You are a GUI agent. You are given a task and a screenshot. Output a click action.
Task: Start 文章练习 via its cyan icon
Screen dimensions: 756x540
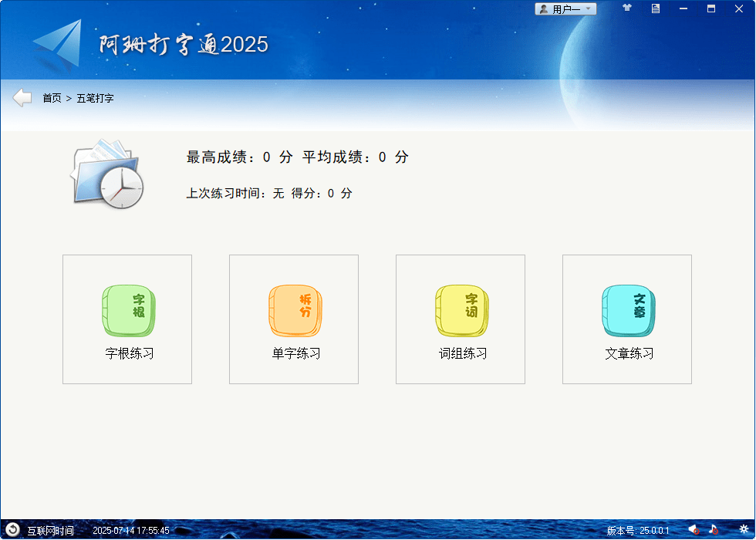coord(627,310)
